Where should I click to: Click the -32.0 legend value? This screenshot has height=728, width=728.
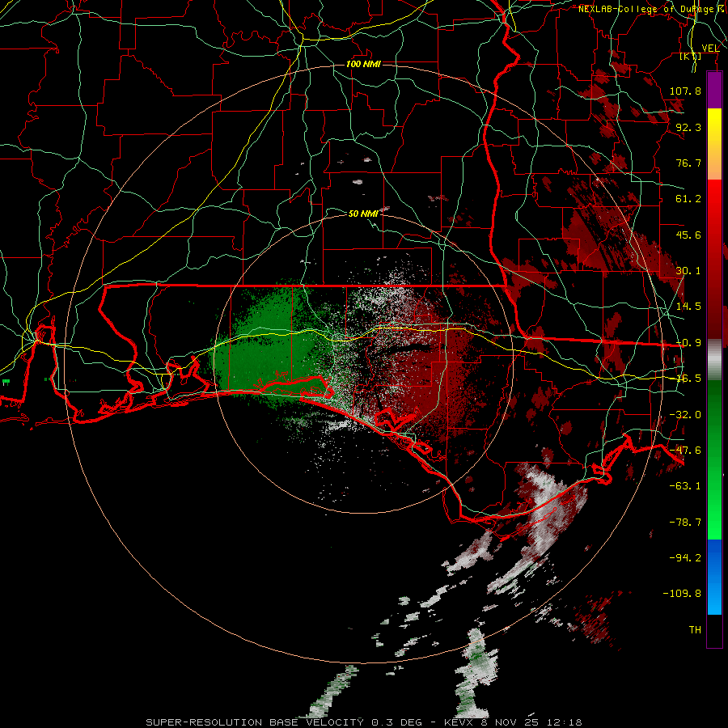coord(685,415)
